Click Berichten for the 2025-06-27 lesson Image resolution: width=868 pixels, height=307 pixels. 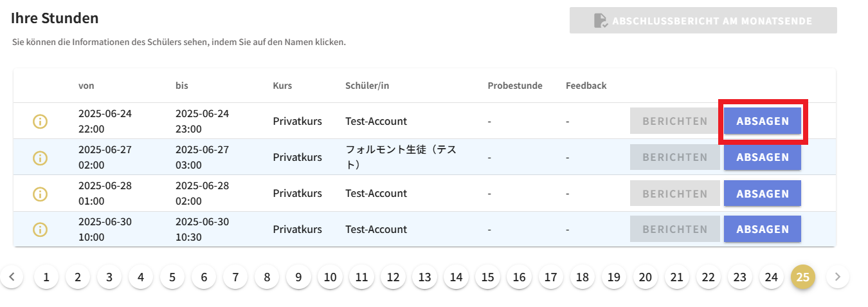click(675, 157)
